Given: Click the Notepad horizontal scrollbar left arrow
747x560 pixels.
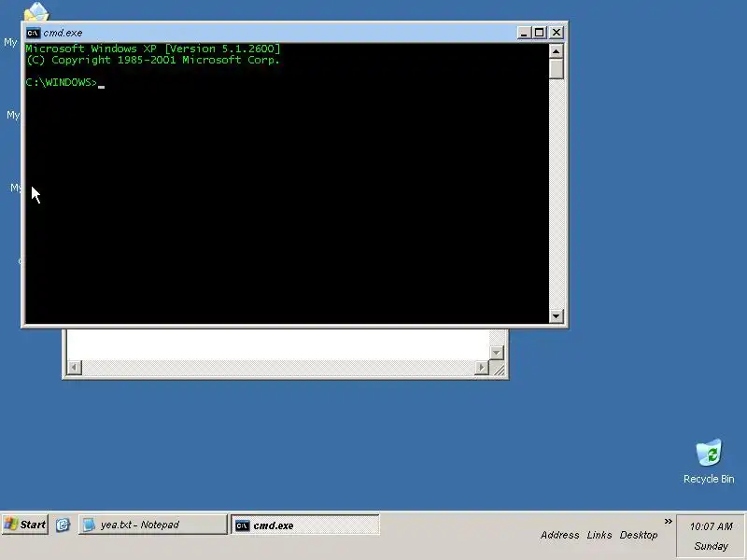Looking at the screenshot, I should [74, 367].
